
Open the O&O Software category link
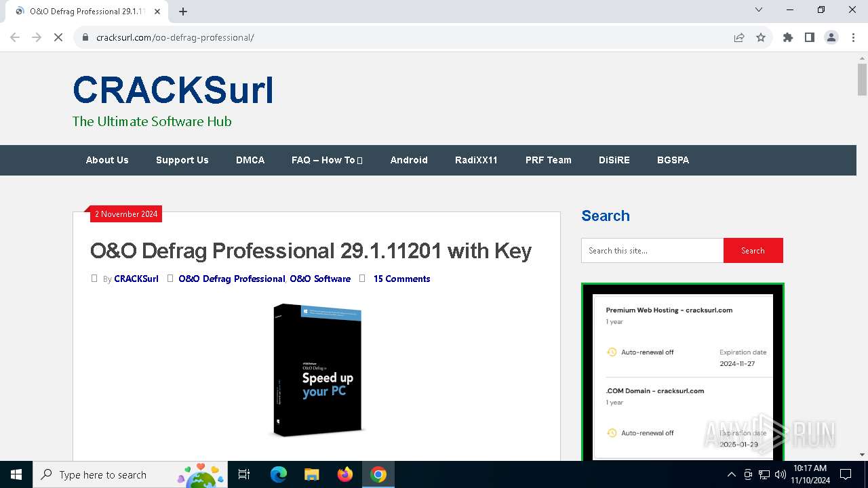pyautogui.click(x=320, y=279)
